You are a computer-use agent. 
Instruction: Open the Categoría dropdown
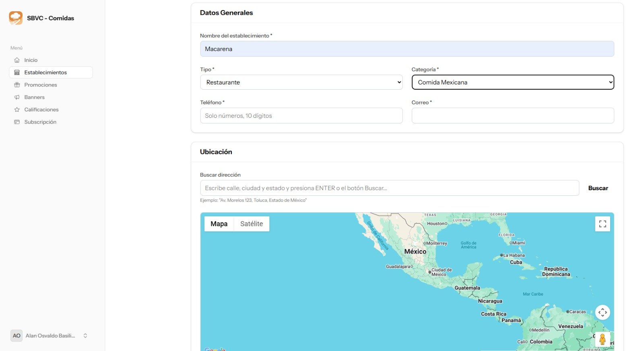tap(513, 82)
